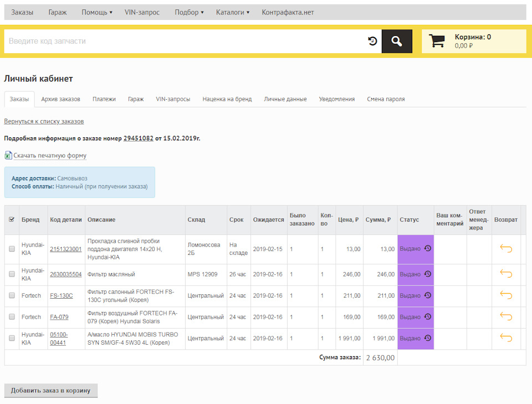
Task: Focus the part code search field
Action: click(183, 41)
